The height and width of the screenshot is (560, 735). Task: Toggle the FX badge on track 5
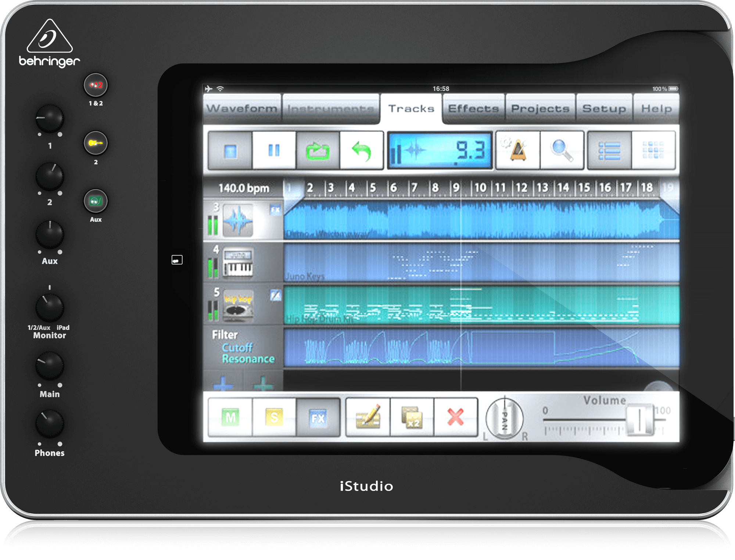click(276, 295)
